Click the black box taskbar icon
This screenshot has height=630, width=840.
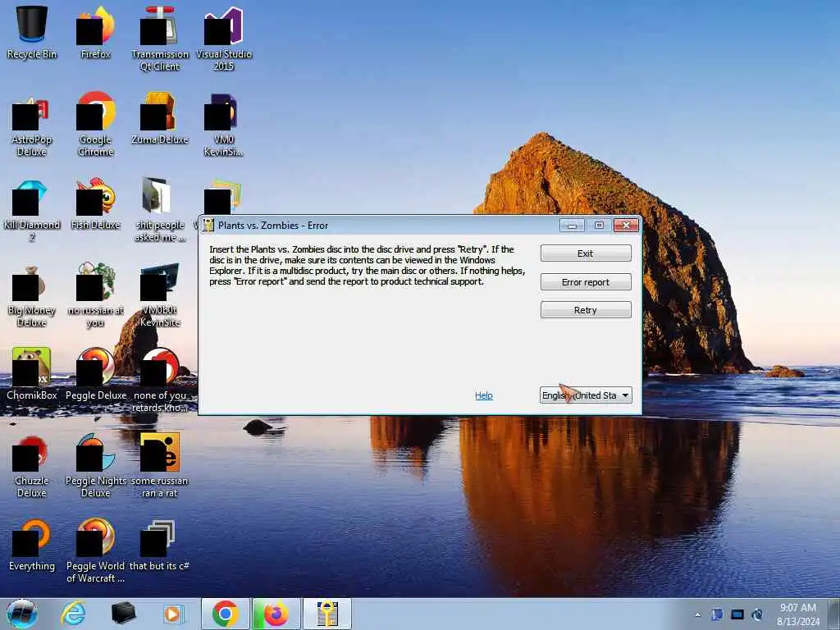tap(123, 614)
